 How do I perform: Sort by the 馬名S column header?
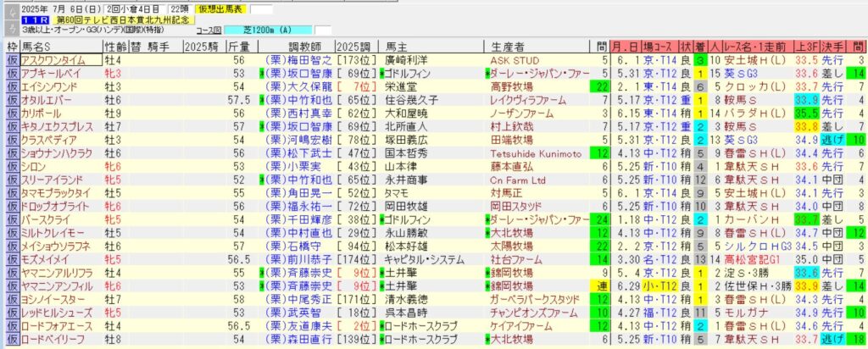pyautogui.click(x=61, y=47)
